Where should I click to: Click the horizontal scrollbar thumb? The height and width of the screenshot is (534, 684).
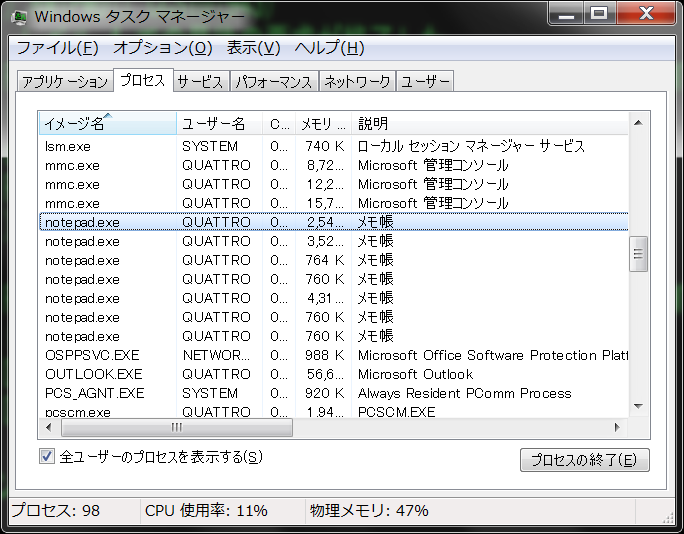point(175,427)
